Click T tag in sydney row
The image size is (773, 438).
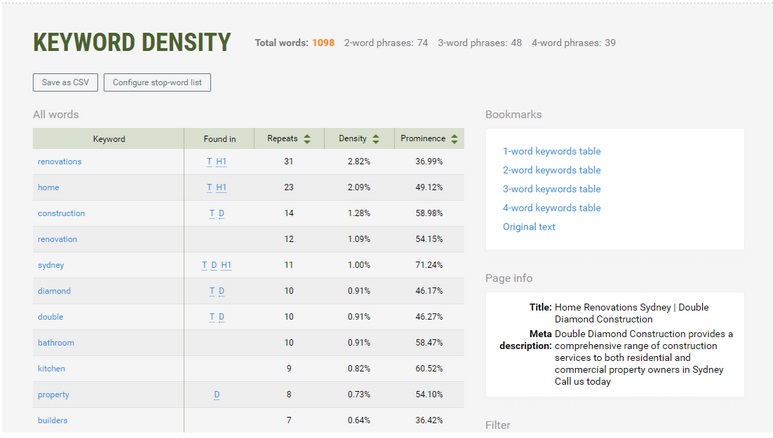[205, 265]
